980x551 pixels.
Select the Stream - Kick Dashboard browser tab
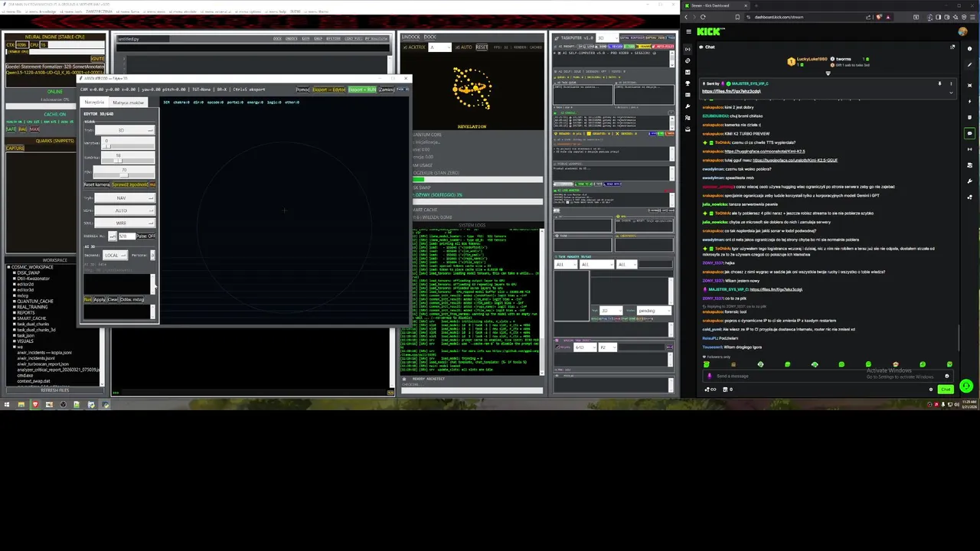(716, 5)
